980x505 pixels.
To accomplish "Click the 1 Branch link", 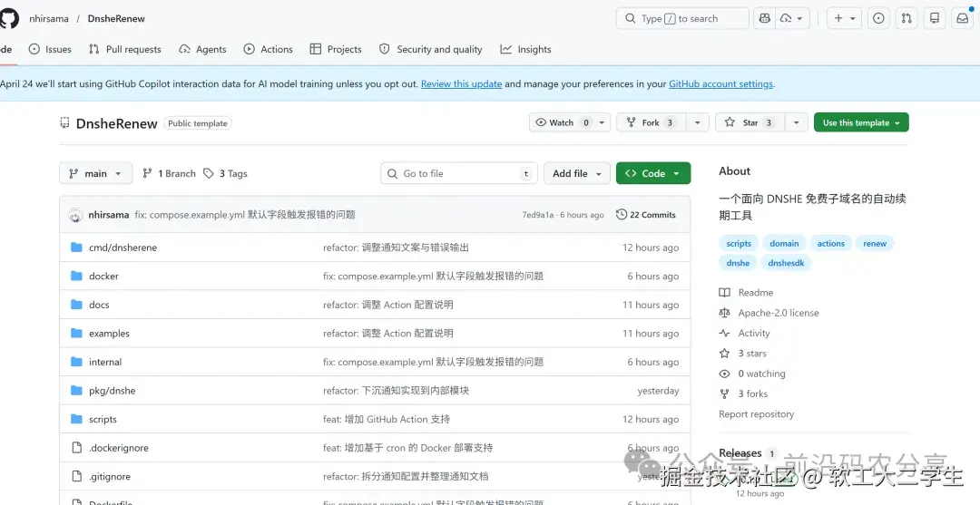I will click(x=169, y=173).
